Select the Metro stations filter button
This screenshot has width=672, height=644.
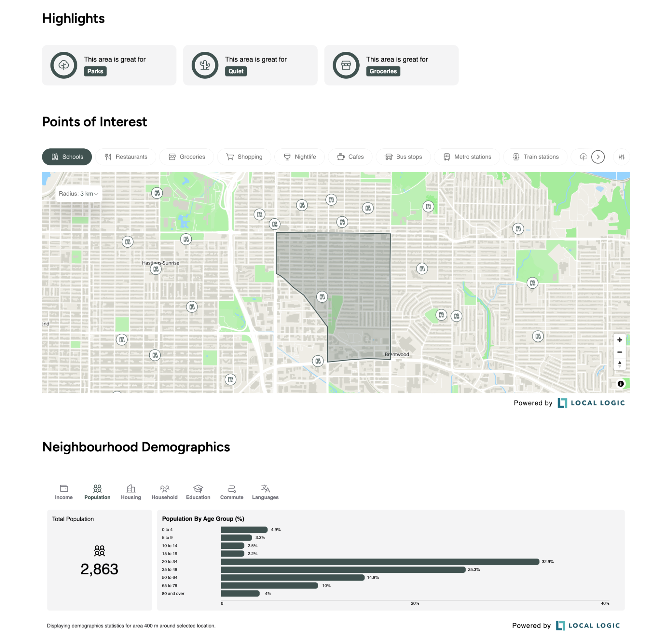click(x=467, y=157)
